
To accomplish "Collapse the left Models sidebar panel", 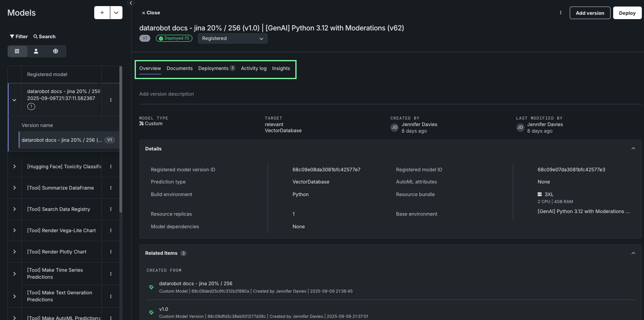I will [131, 3].
